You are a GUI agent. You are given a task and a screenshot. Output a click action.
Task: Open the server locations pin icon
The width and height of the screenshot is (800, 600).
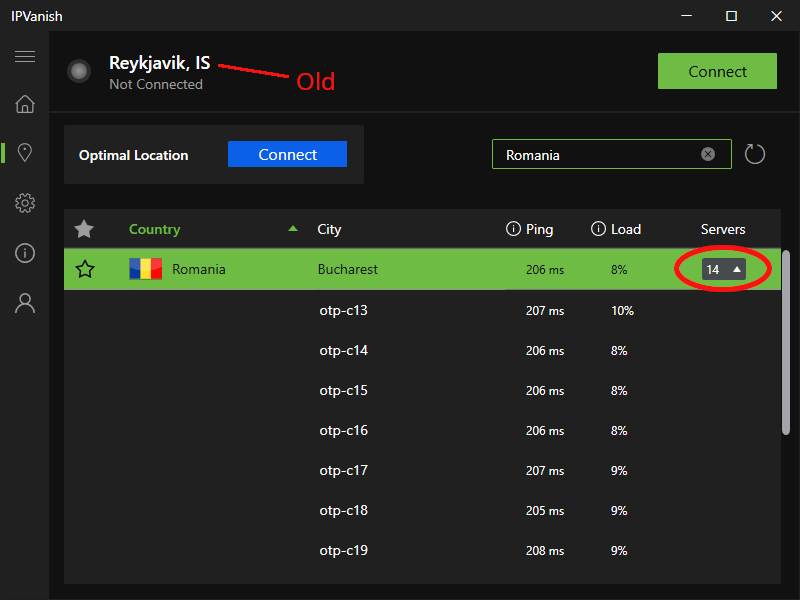tap(24, 153)
